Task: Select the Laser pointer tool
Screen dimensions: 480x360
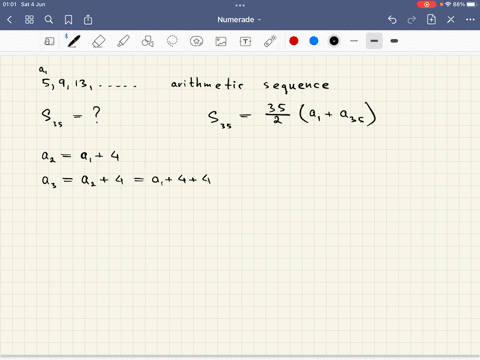Action: click(x=270, y=41)
